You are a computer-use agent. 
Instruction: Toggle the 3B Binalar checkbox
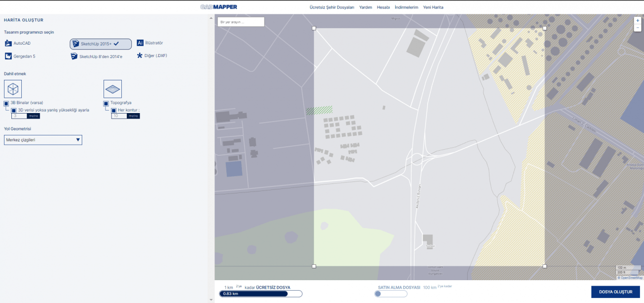pos(6,103)
